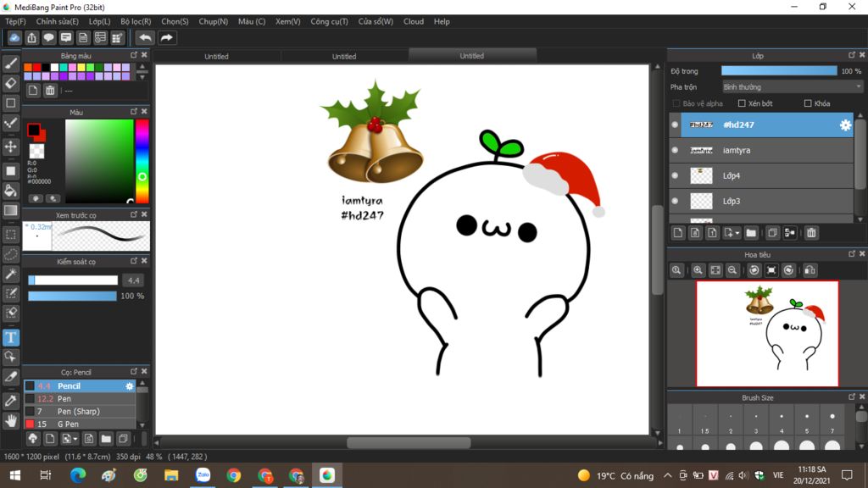Delete layer with Layers panel trash icon

811,233
